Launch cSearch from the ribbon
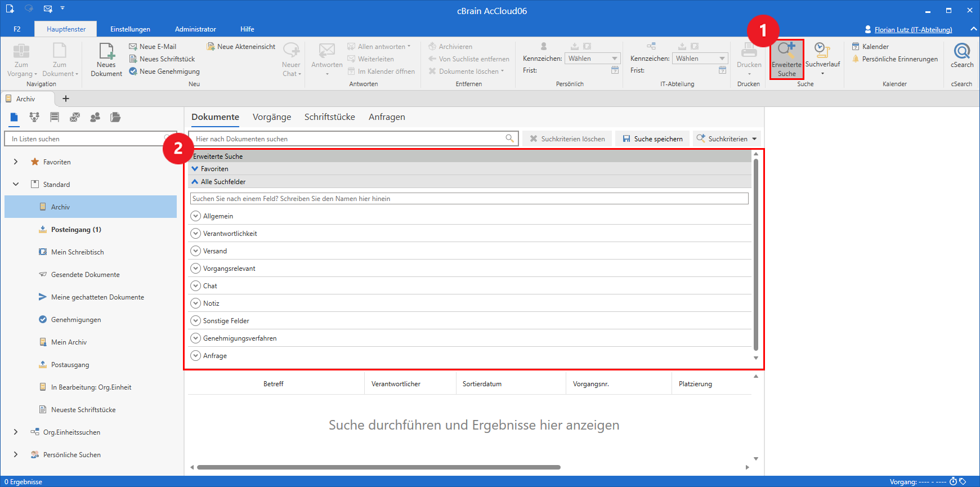 (x=962, y=52)
